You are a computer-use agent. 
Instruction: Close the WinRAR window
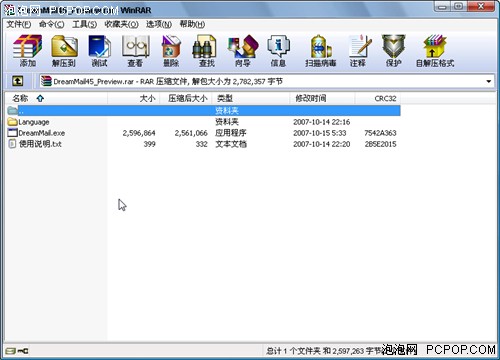(x=481, y=6)
